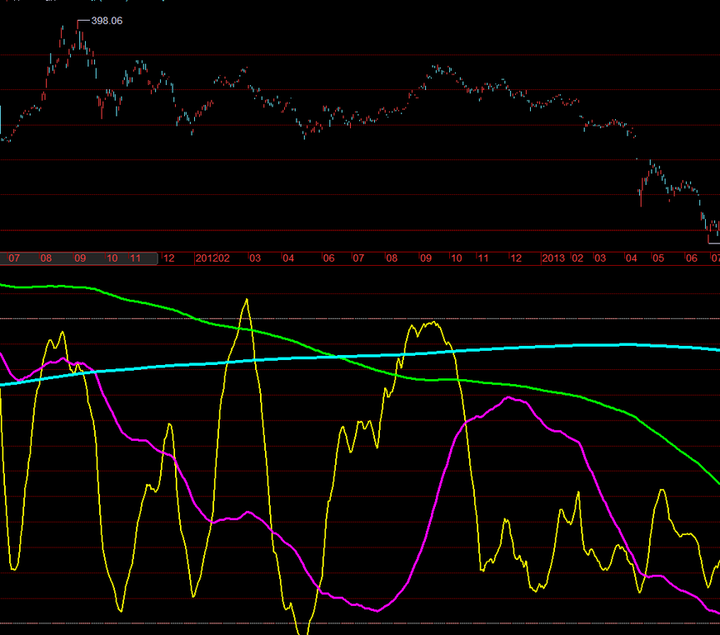Click the 06 label following 2013's 05
720x635 pixels.
coord(691,258)
